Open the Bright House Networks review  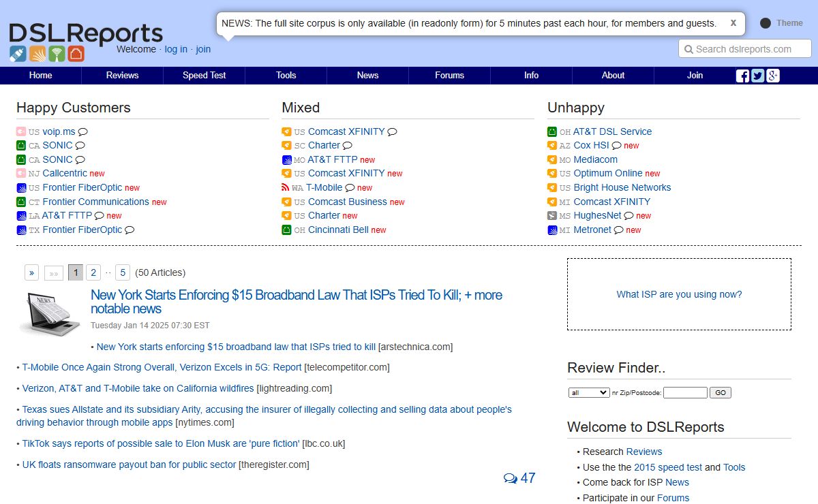[x=622, y=187]
